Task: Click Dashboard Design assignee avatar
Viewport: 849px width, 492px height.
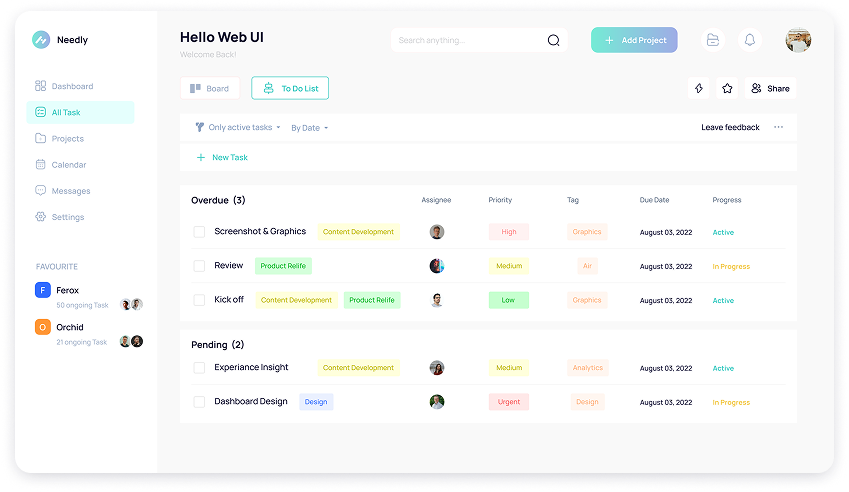Action: pyautogui.click(x=437, y=402)
